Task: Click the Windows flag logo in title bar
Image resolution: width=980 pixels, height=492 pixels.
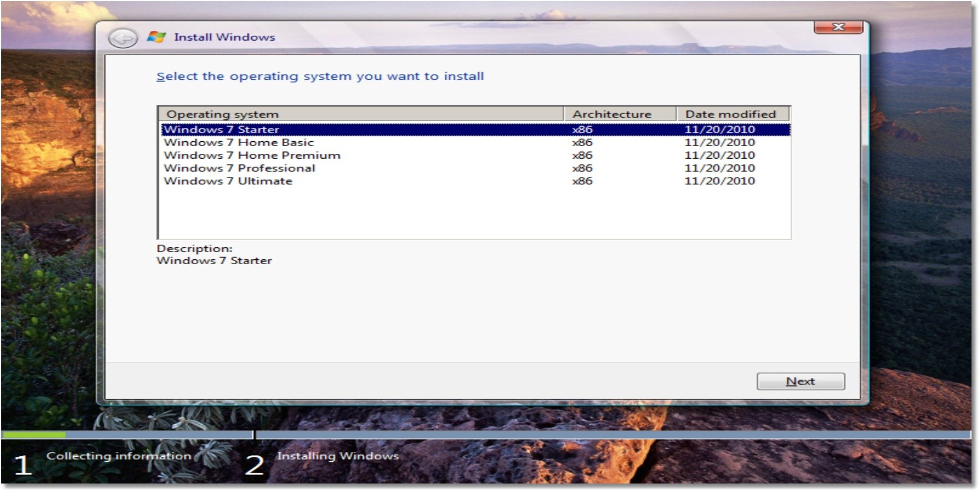Action: [x=156, y=37]
